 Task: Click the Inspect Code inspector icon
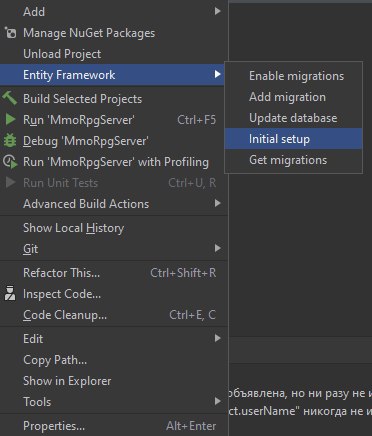[x=10, y=293]
